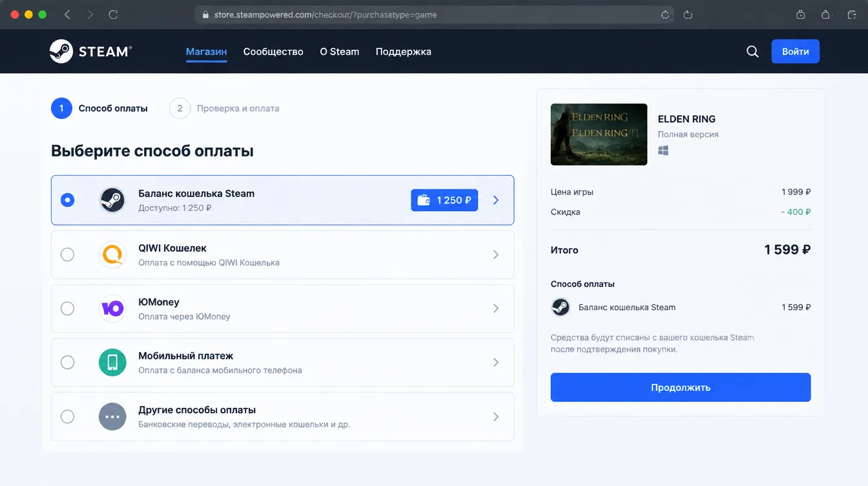
Task: Click the green mobile phone icon
Action: click(x=112, y=363)
